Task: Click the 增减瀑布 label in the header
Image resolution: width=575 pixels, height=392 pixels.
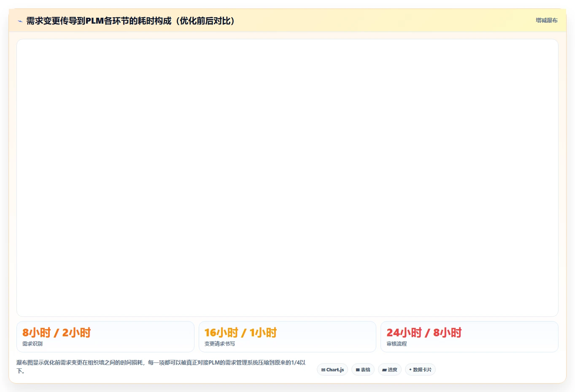Action: pos(546,20)
